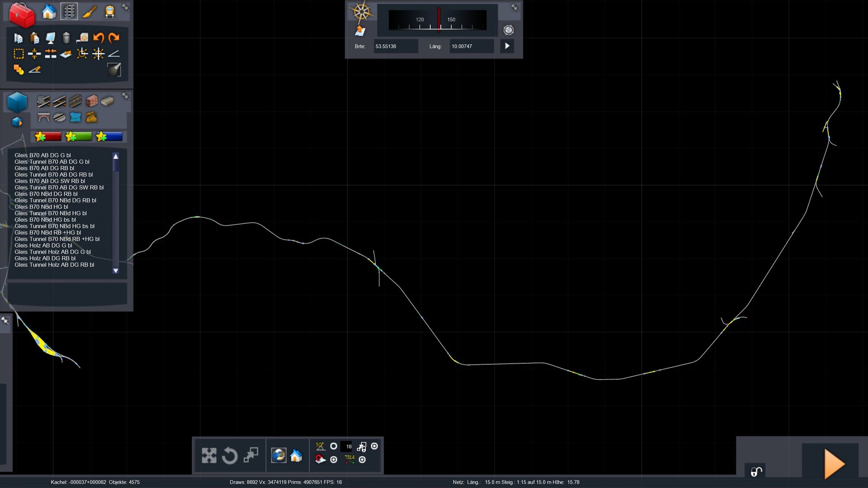Screen dimensions: 868x488
Task: Select the brick wall object category
Action: click(91, 101)
